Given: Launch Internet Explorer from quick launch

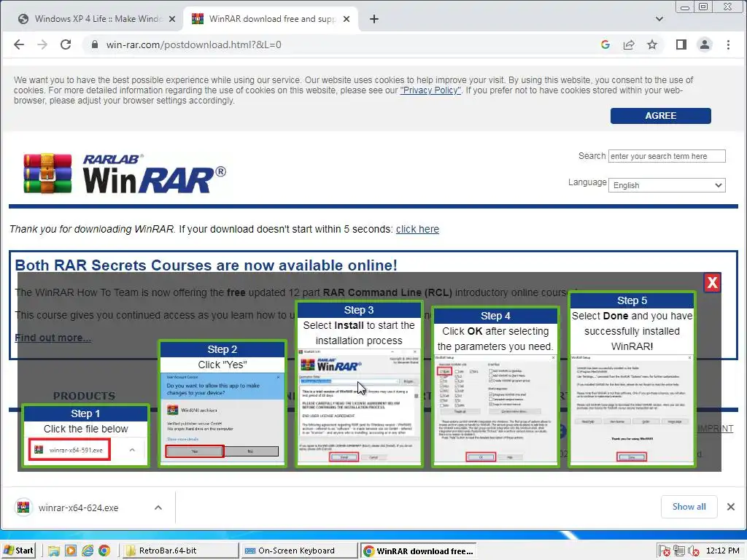Looking at the screenshot, I should point(88,551).
